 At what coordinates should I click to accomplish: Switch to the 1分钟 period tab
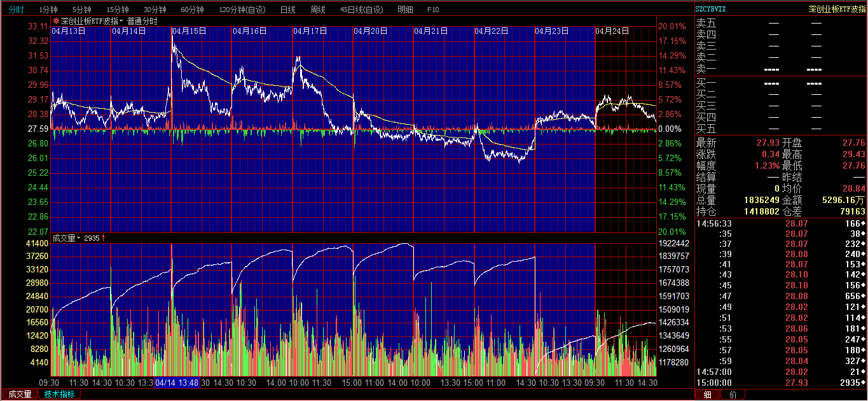tap(48, 10)
